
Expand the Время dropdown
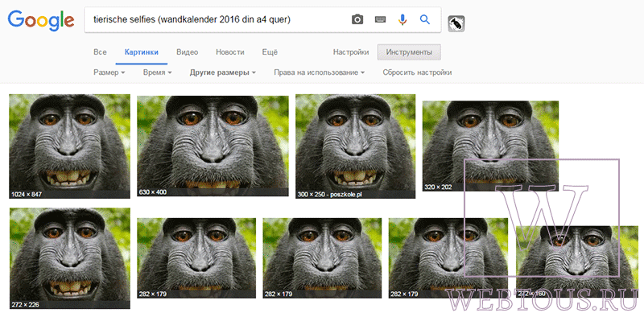click(x=157, y=72)
